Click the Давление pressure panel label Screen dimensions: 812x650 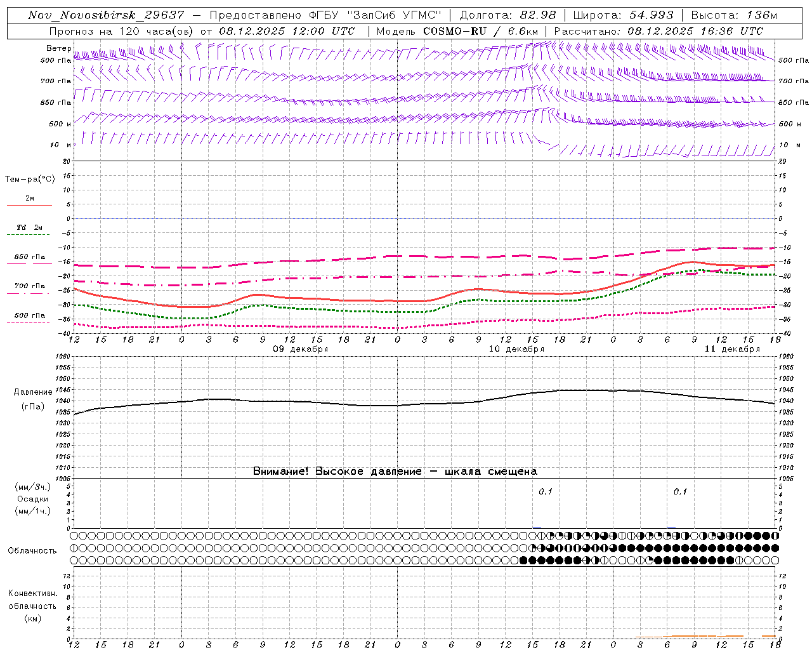pyautogui.click(x=33, y=392)
